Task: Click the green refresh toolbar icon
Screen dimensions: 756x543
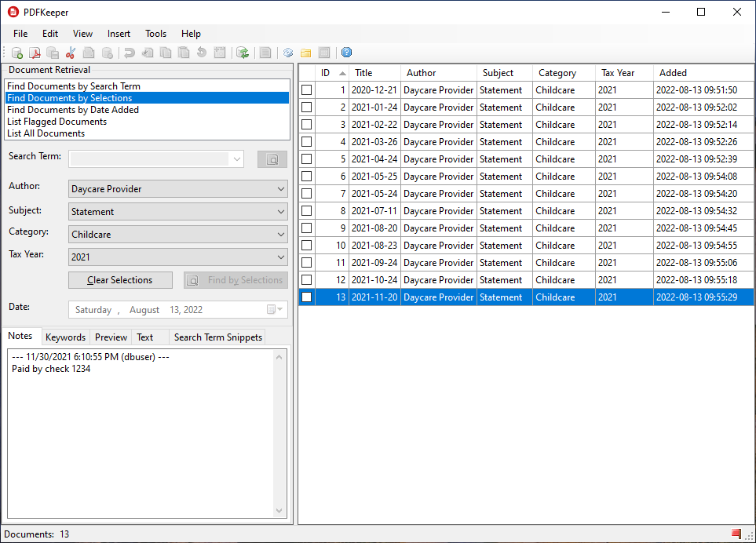Action: point(243,53)
